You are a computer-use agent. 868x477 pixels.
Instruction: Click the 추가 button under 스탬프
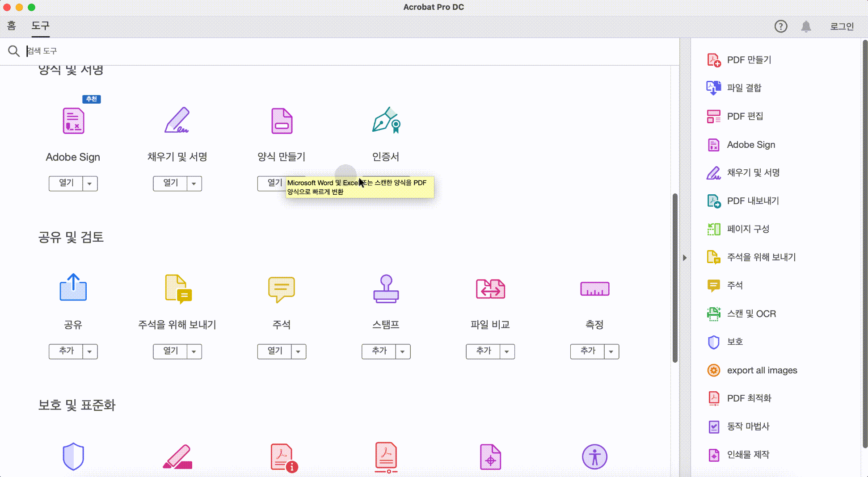tap(379, 351)
